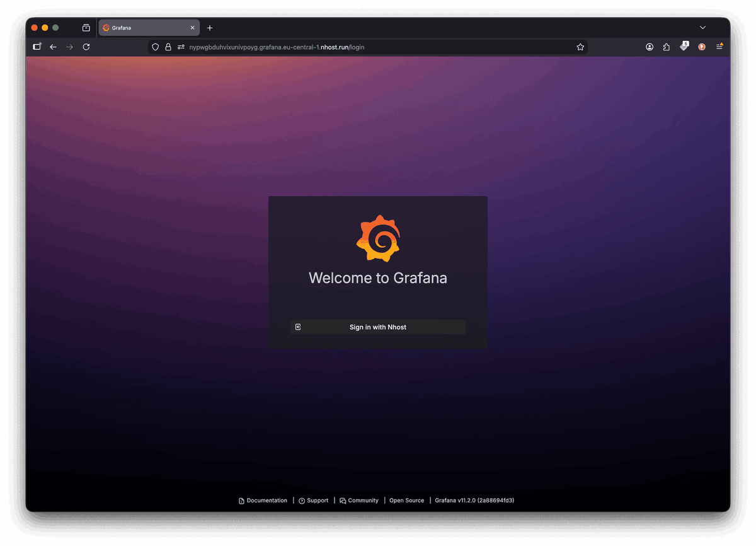Toggle the browser sidebar icon

click(37, 47)
